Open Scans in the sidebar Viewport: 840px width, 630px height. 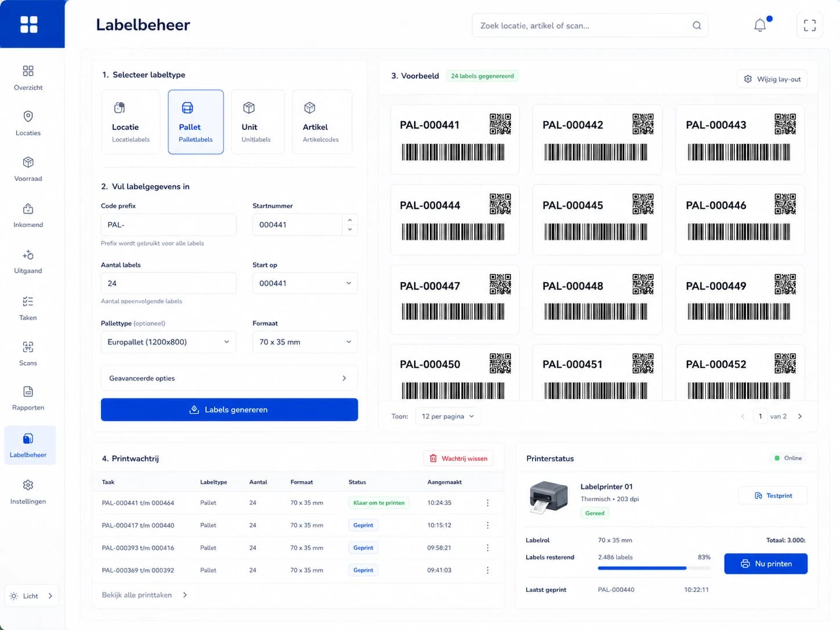(28, 353)
